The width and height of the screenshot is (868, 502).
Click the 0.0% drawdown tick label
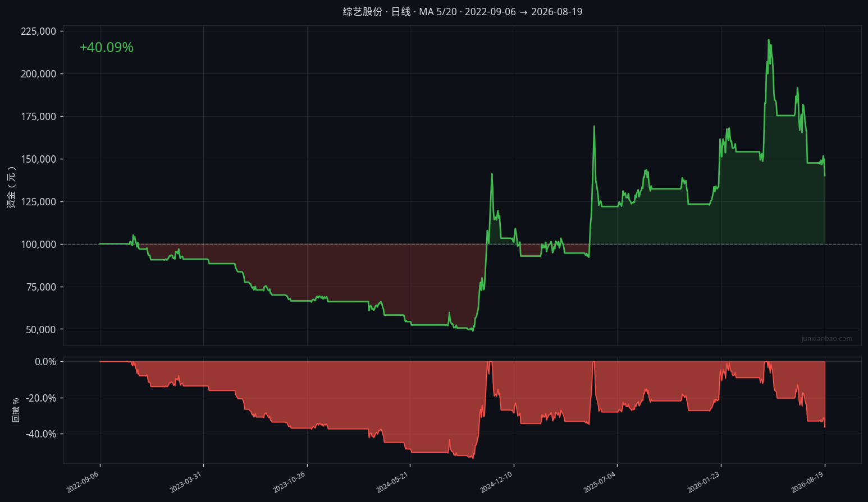coord(45,362)
